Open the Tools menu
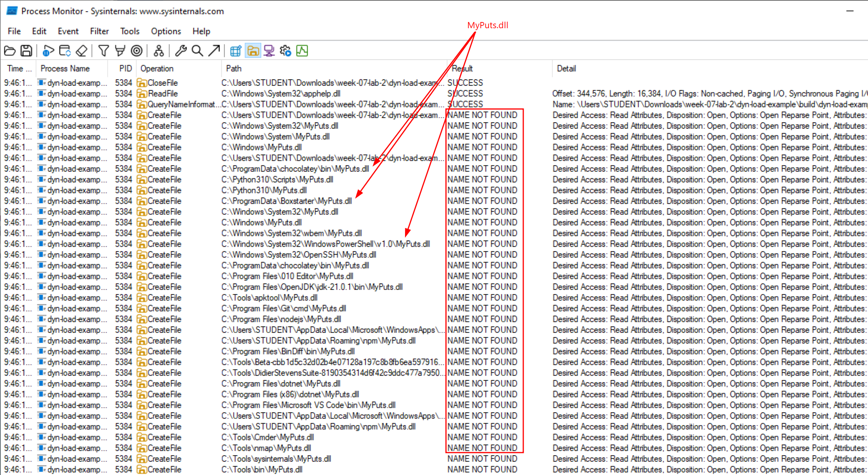The image size is (868, 475). [x=129, y=31]
